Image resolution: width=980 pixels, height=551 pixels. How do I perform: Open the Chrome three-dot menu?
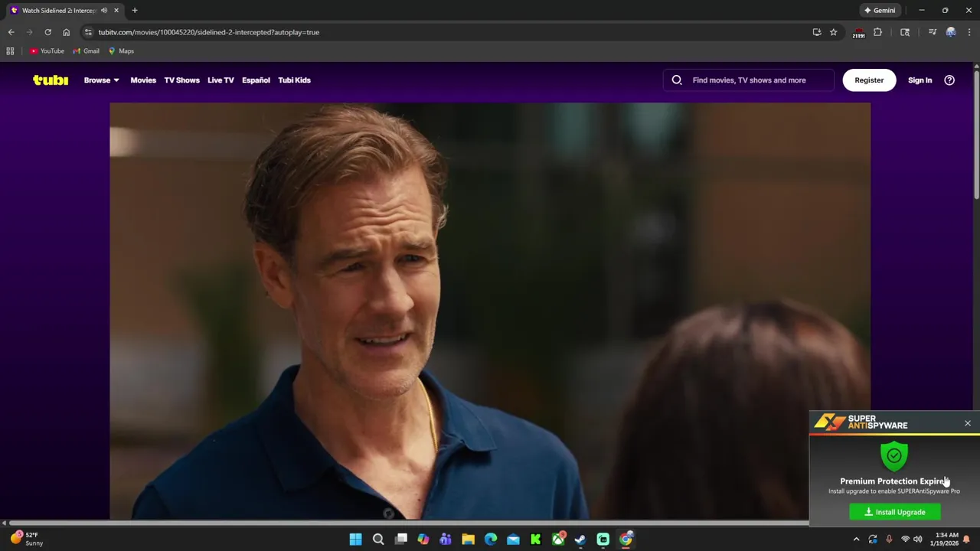pyautogui.click(x=969, y=32)
